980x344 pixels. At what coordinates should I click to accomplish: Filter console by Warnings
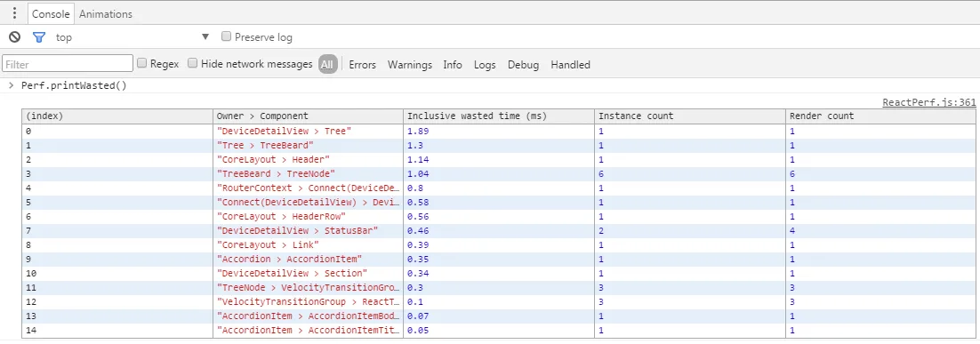coord(409,64)
